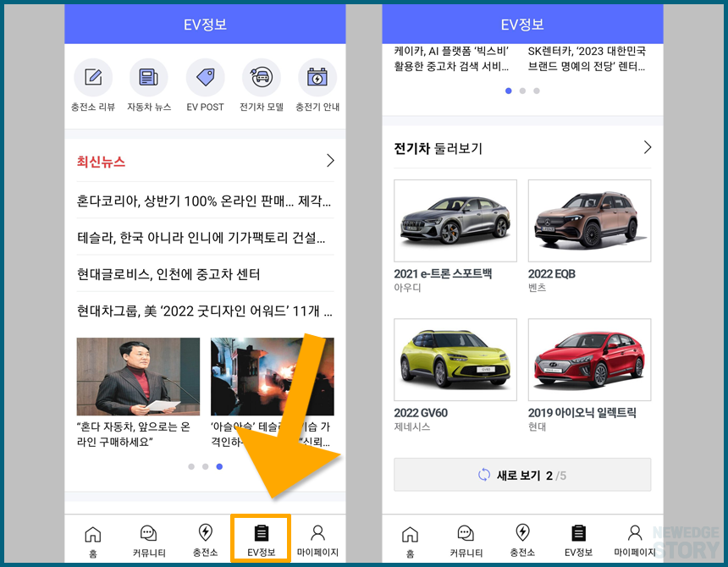The height and width of the screenshot is (567, 728).
Task: Open article 케이카, AI 플랫폼 '빅스비'
Action: [x=451, y=58]
